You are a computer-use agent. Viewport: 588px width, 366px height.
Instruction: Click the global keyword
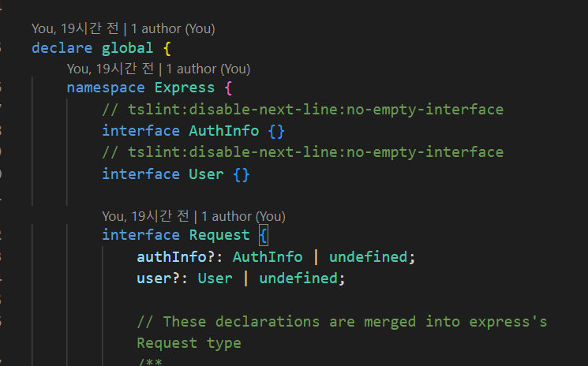(x=128, y=48)
